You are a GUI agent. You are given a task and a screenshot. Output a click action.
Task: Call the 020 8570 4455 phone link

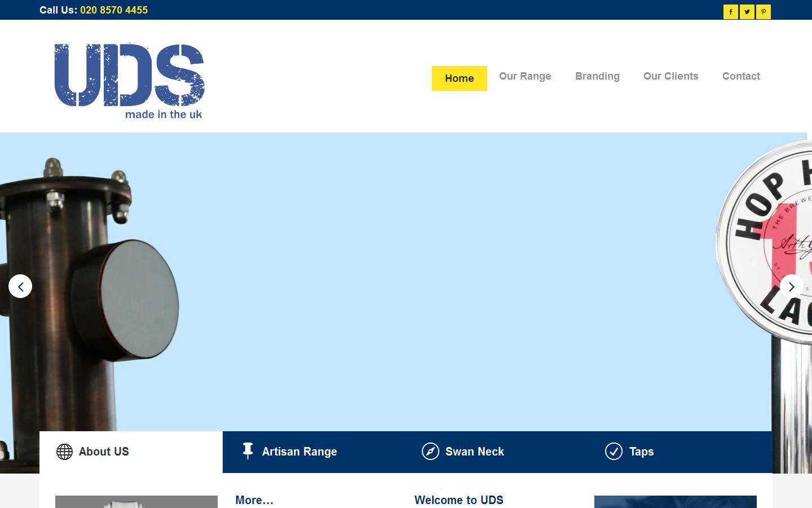click(x=113, y=10)
